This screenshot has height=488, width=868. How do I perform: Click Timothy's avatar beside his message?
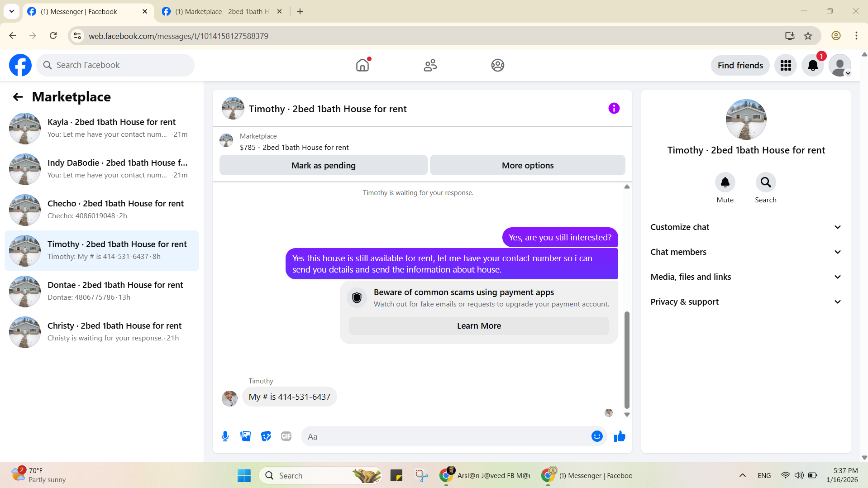pyautogui.click(x=229, y=398)
